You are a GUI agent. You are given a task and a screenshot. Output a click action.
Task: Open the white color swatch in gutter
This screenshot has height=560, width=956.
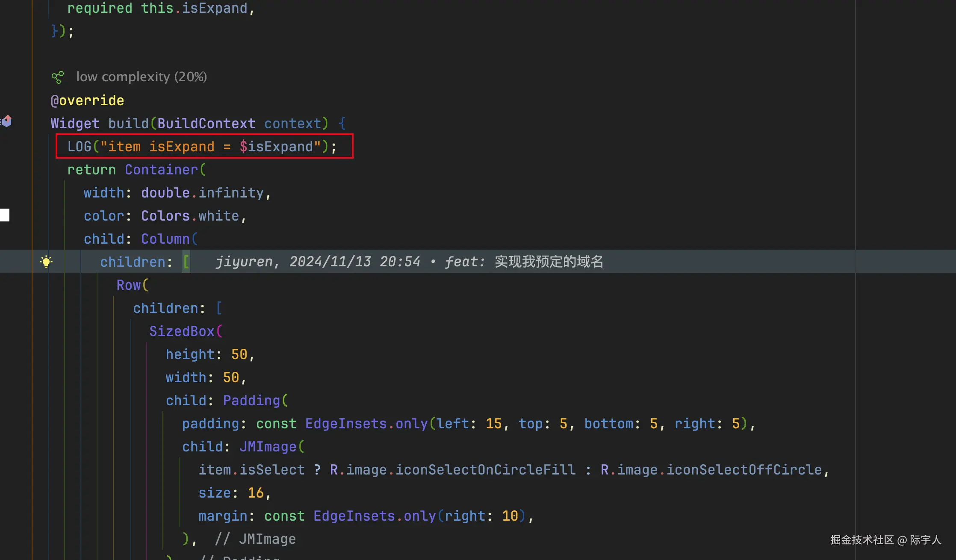(x=5, y=215)
